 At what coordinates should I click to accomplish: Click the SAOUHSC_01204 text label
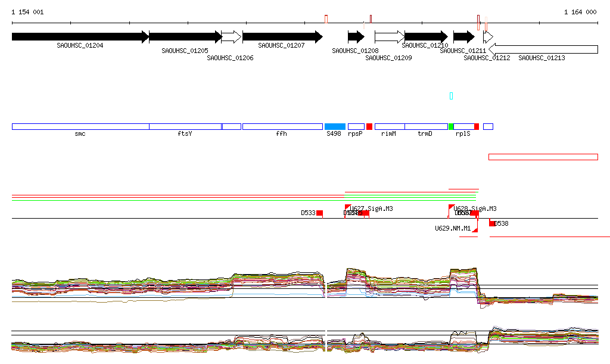(x=80, y=45)
